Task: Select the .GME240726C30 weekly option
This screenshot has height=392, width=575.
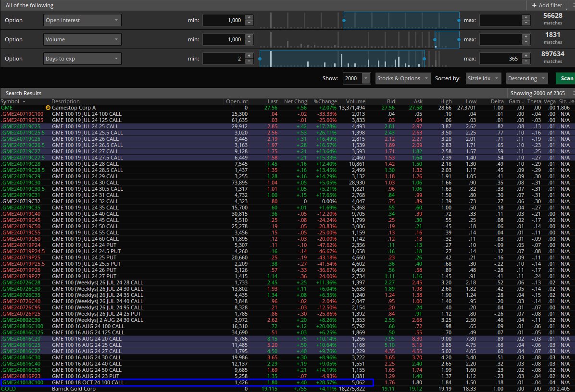Action: click(x=21, y=289)
